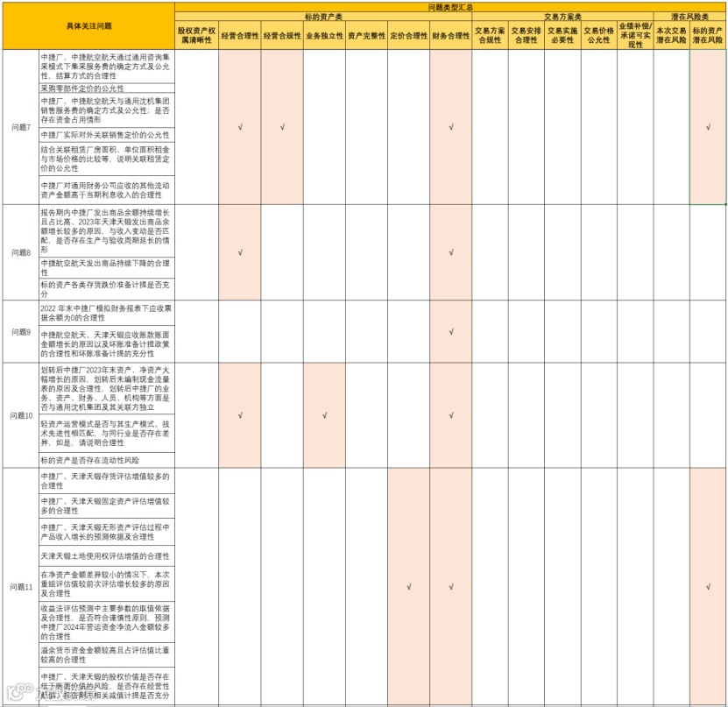
Task: Click the 中捷厂实际对外关联销售定价的公允性 cell
Action: pos(107,135)
